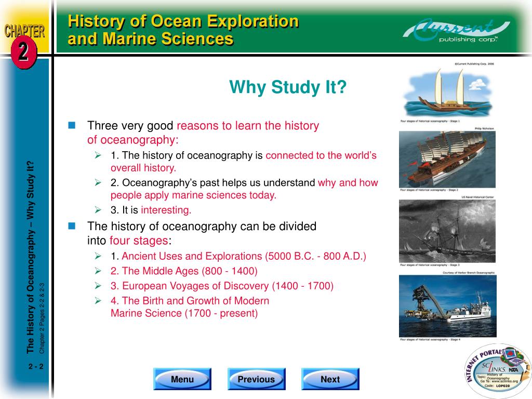Click arrow bullet before 'Ancient Uses and Explorations'

(98, 256)
